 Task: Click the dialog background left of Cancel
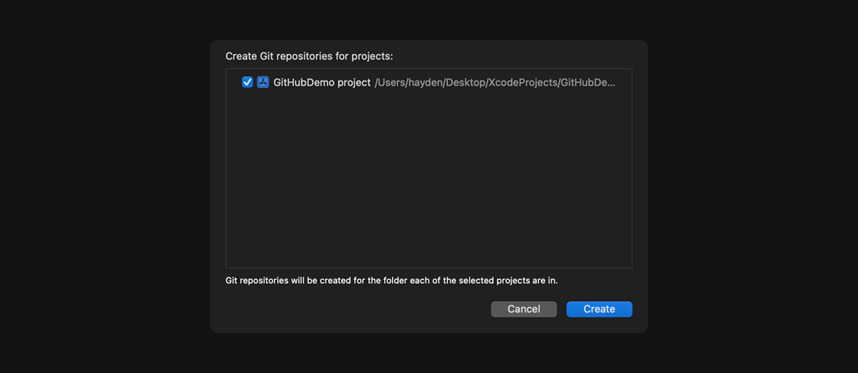pyautogui.click(x=356, y=309)
